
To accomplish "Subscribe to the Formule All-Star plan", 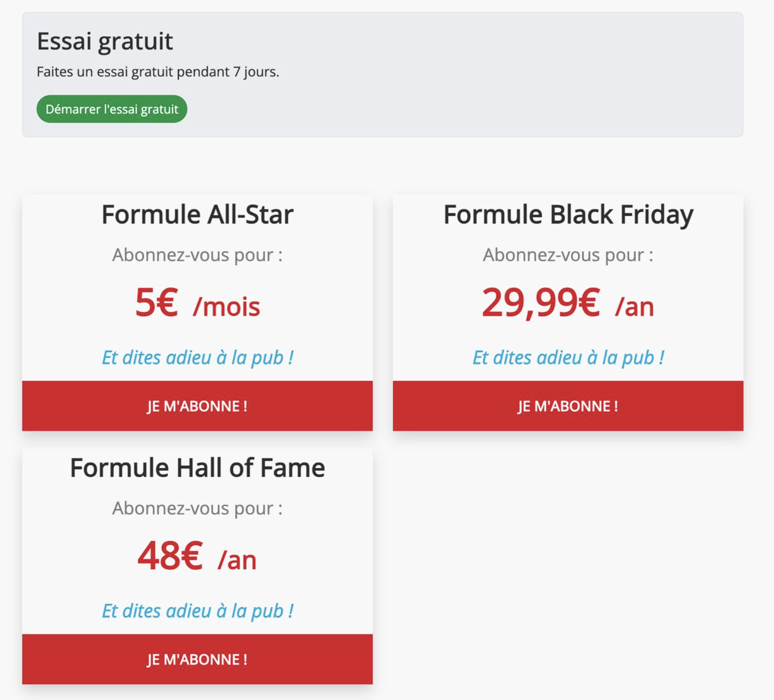I will tap(197, 406).
